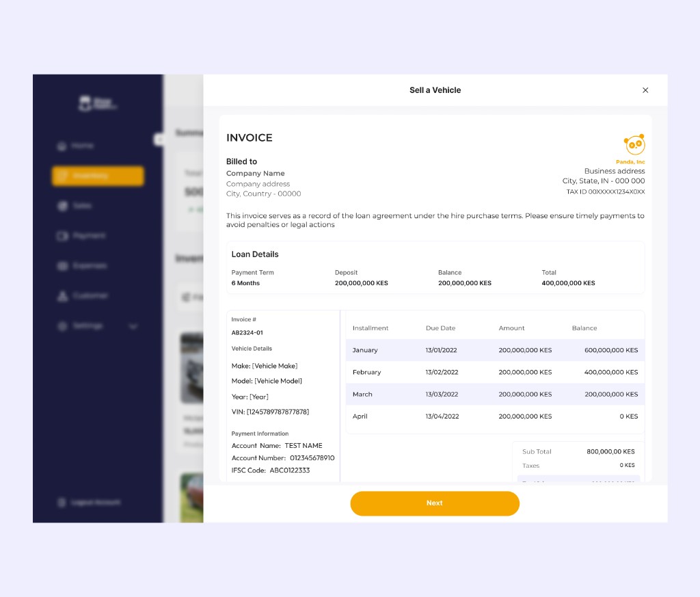
Task: Click the invoice number AB2324-01
Action: coord(247,332)
